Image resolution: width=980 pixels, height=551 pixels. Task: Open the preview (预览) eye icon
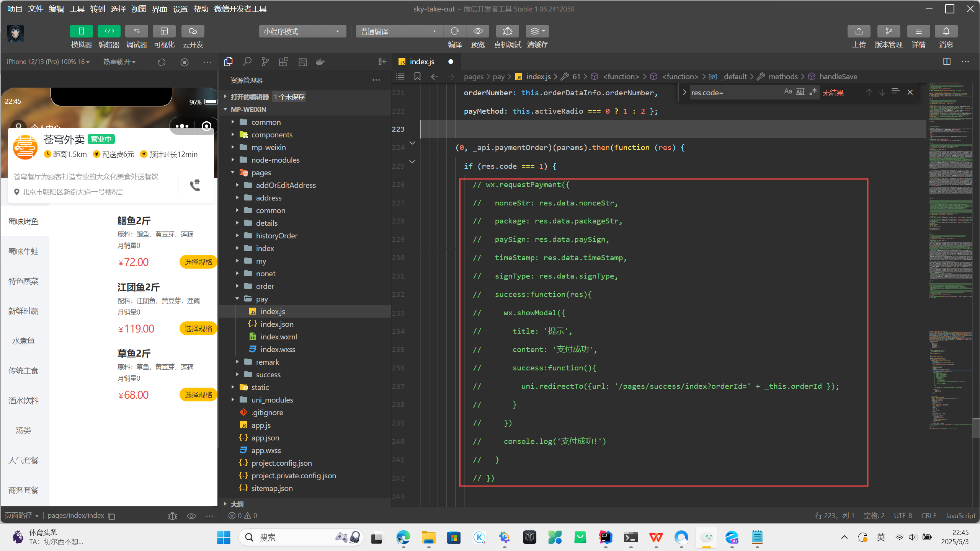pos(478,31)
